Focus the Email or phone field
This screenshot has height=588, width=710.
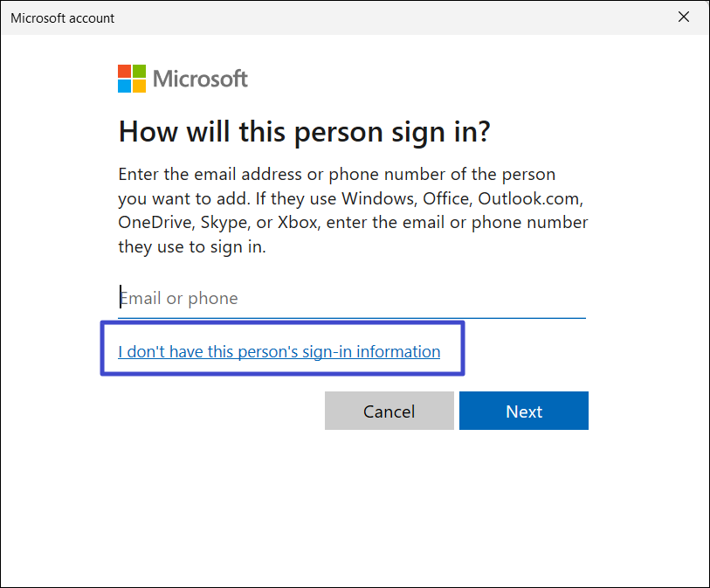pyautogui.click(x=349, y=298)
